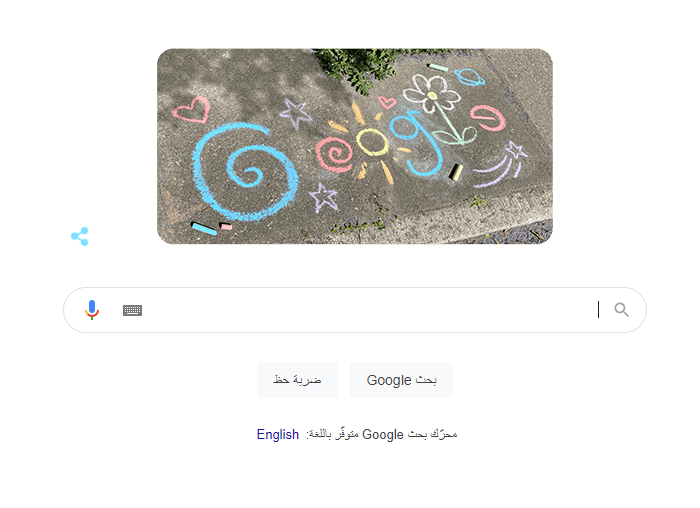Click the large blue chalk spiral

(245, 172)
